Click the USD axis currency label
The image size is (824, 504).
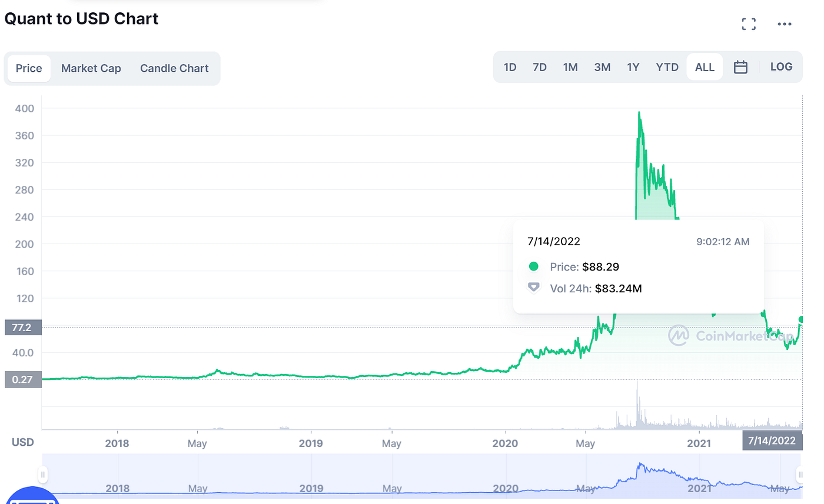[x=23, y=442]
